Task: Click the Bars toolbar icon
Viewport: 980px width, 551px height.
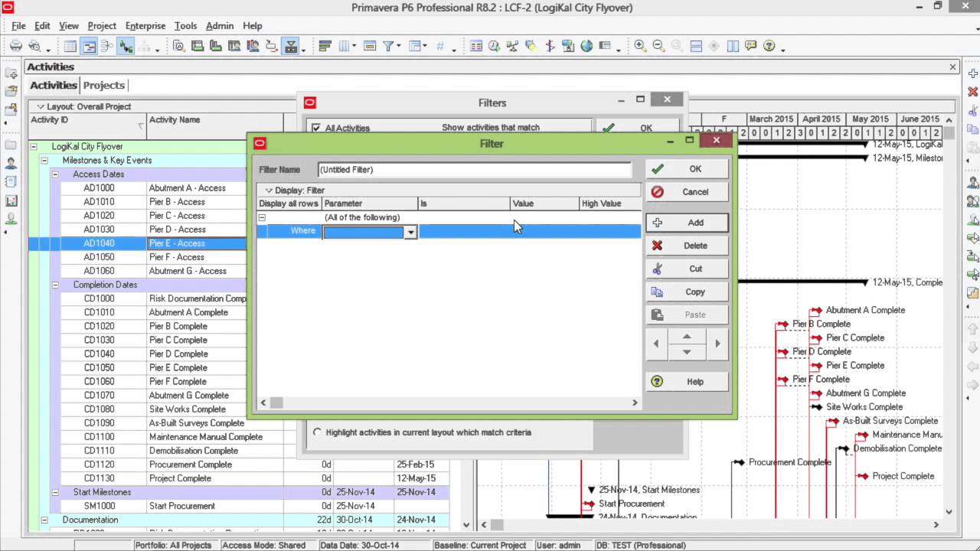Action: click(x=325, y=46)
